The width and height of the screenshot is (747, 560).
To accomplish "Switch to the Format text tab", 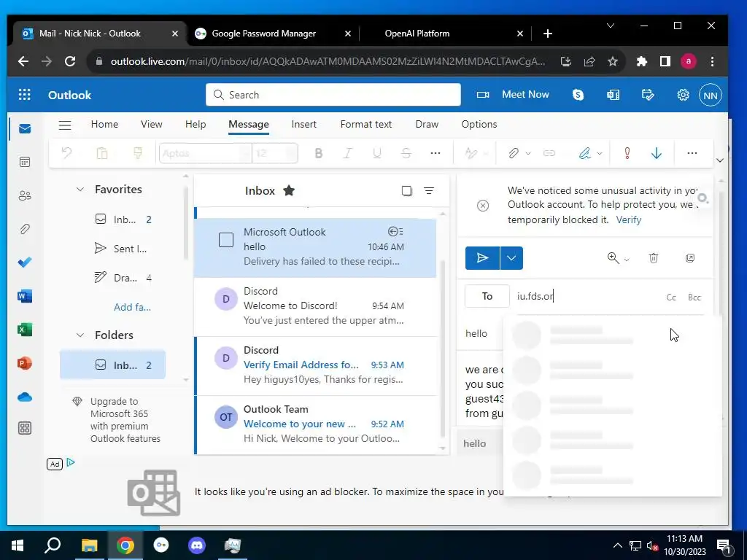I will [366, 124].
